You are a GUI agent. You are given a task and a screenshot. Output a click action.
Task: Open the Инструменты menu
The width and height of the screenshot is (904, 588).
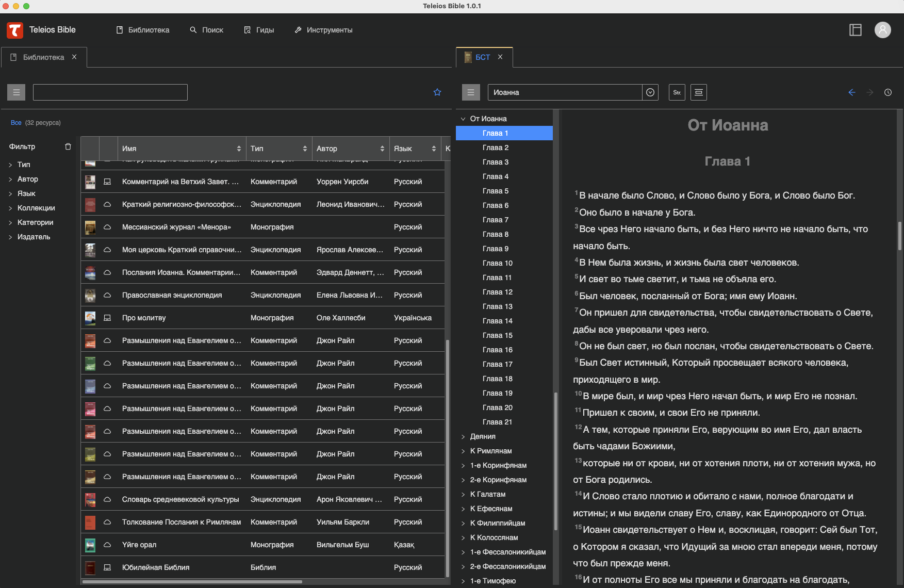pos(323,30)
